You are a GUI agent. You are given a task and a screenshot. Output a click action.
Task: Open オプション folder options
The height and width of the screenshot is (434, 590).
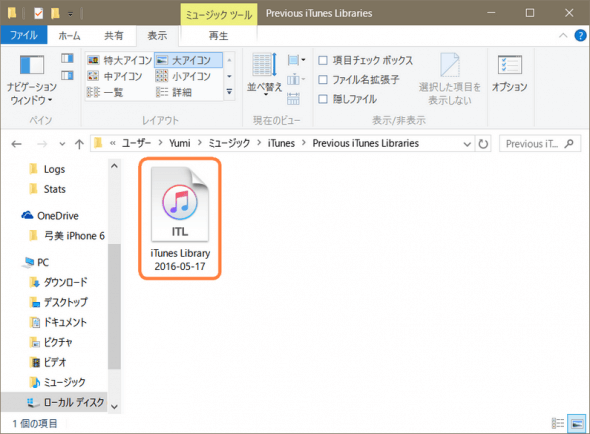tap(509, 73)
